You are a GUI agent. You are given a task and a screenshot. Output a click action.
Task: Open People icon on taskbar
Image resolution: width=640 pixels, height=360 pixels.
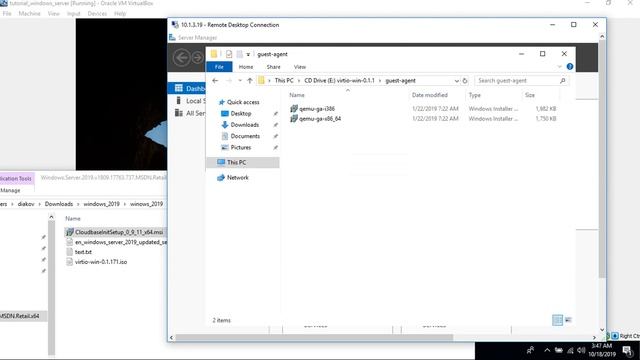coord(530,350)
